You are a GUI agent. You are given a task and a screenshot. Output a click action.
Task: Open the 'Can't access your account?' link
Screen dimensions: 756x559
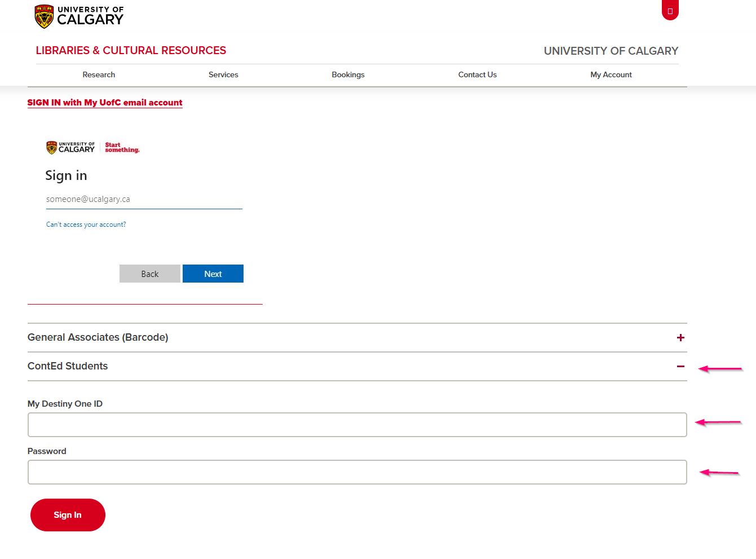(x=86, y=224)
